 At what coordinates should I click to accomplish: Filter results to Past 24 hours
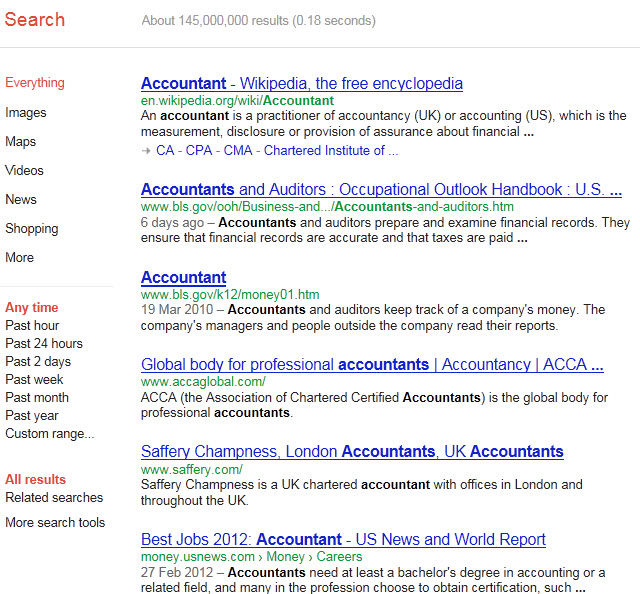(44, 344)
